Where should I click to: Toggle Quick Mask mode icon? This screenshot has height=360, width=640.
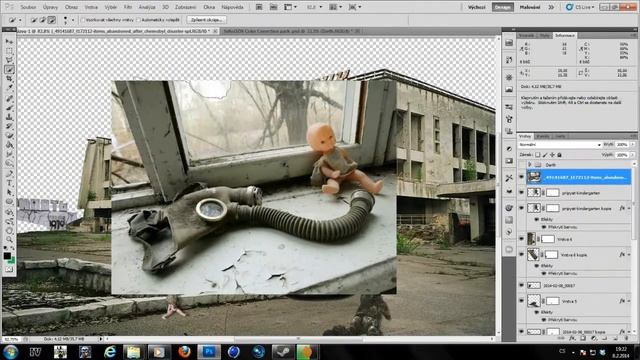9,270
